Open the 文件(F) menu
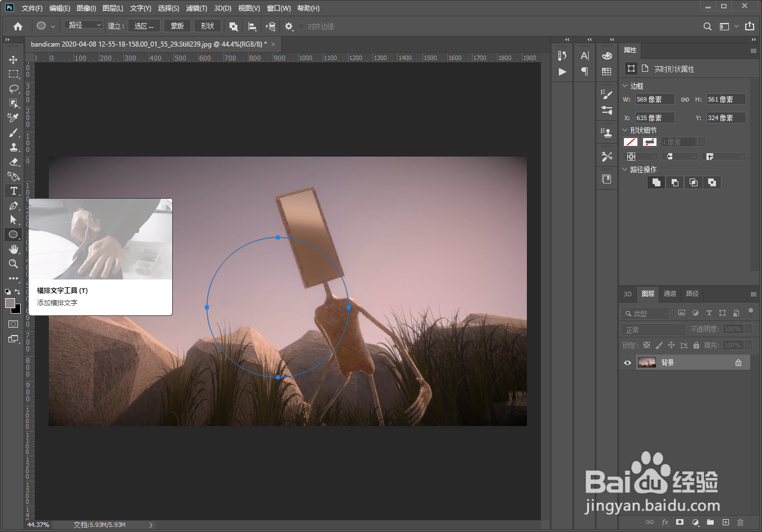 click(x=32, y=8)
